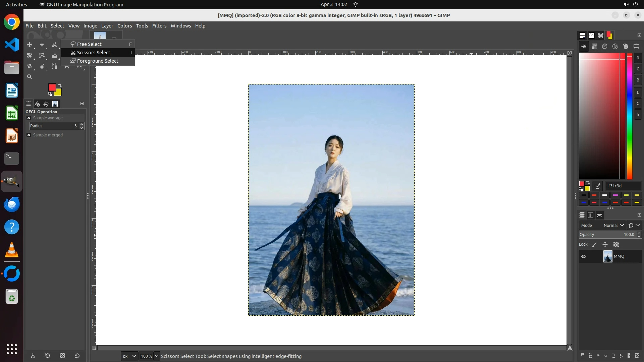Image resolution: width=644 pixels, height=362 pixels.
Task: Click the h hue channel button
Action: (638, 115)
